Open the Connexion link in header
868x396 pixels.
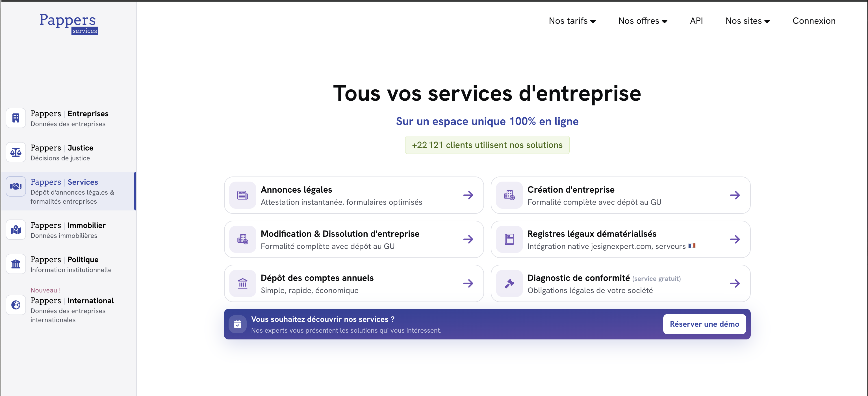(x=814, y=21)
